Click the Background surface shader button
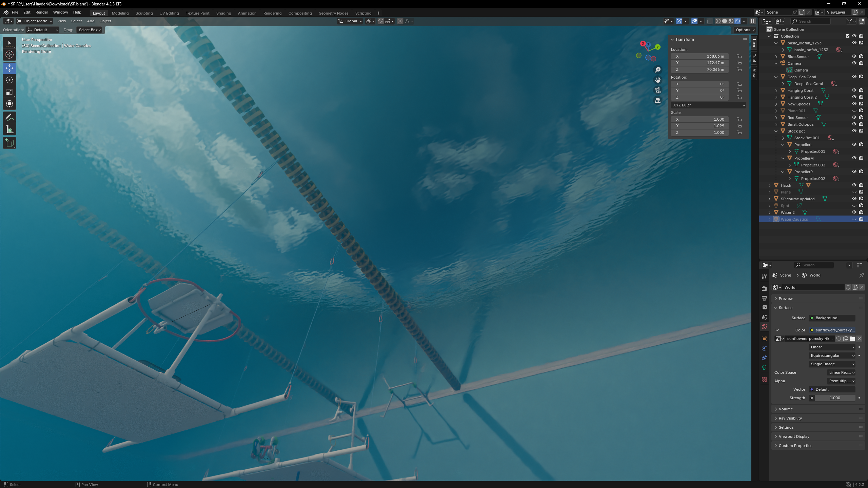The height and width of the screenshot is (488, 868). click(x=832, y=318)
